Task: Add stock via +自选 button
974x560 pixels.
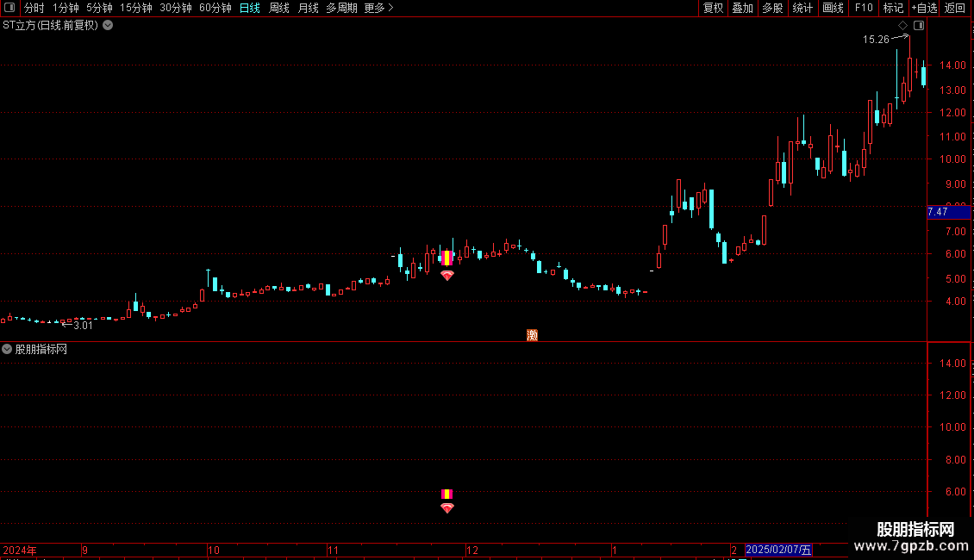Action: tap(924, 8)
